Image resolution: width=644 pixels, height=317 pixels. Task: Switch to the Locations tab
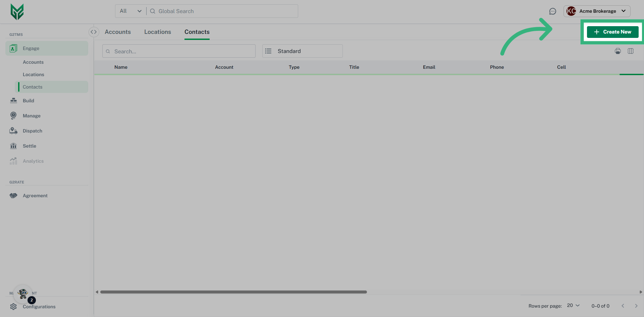[x=158, y=32]
